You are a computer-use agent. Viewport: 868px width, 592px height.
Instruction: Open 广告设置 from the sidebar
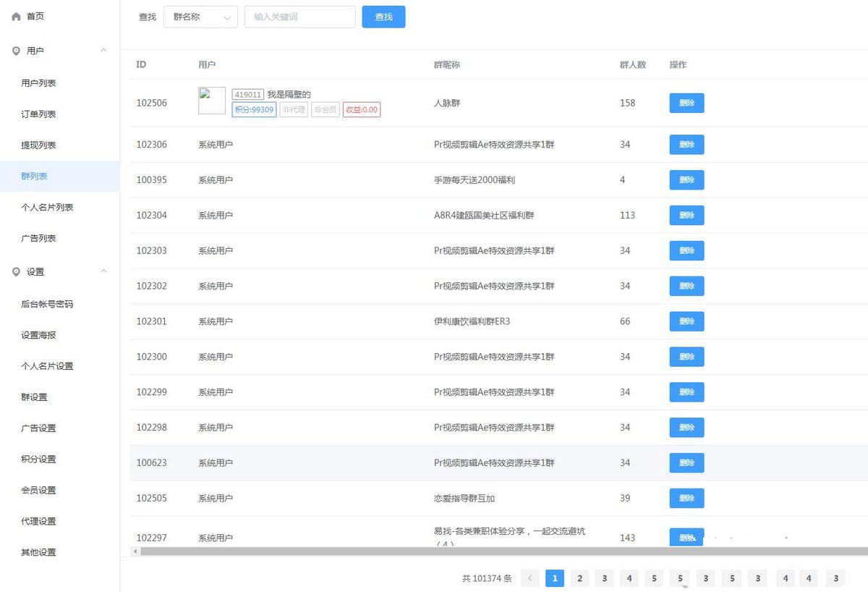click(37, 428)
